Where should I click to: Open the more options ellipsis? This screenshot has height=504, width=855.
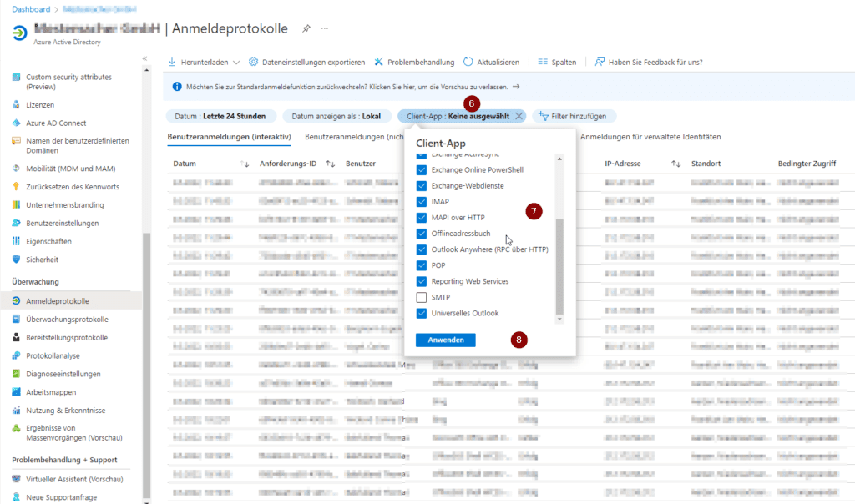click(x=325, y=28)
